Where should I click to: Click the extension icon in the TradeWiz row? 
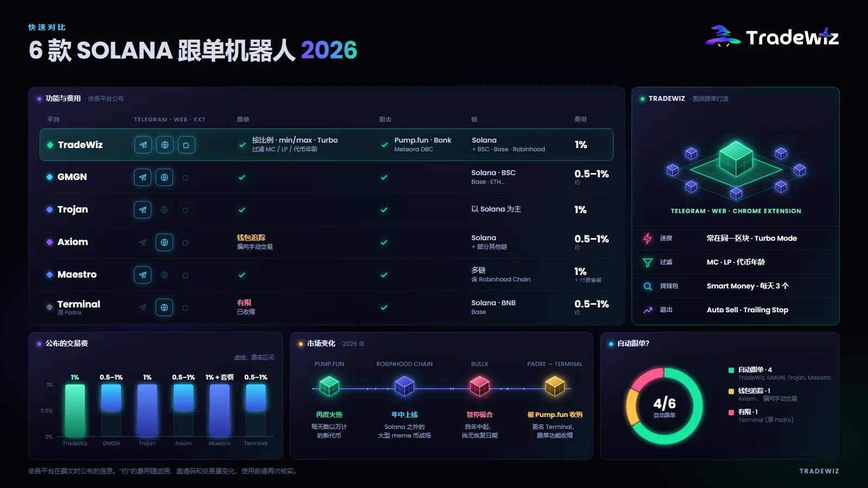pos(186,145)
